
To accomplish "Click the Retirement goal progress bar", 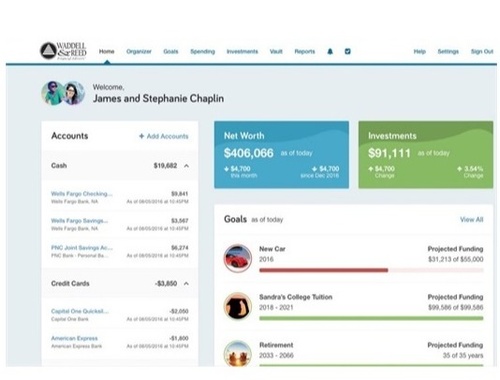I will (371, 365).
